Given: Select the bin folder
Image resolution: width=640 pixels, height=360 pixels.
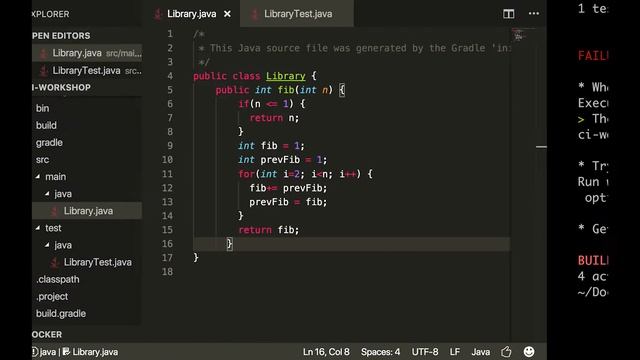Looking at the screenshot, I should coord(42,108).
